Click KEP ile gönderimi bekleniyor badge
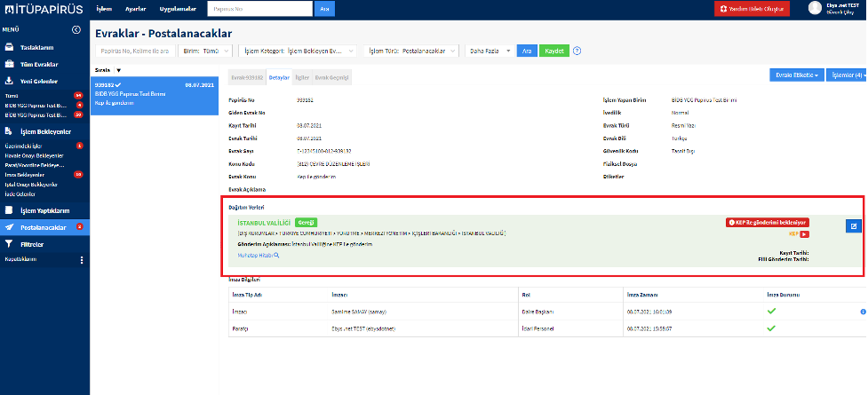Image resolution: width=868 pixels, height=395 pixels. [x=768, y=223]
